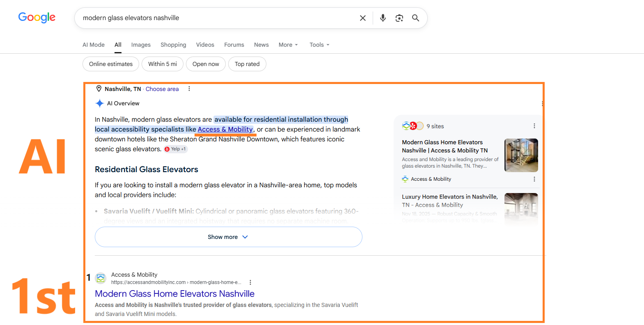Select the All results tab

pyautogui.click(x=118, y=45)
